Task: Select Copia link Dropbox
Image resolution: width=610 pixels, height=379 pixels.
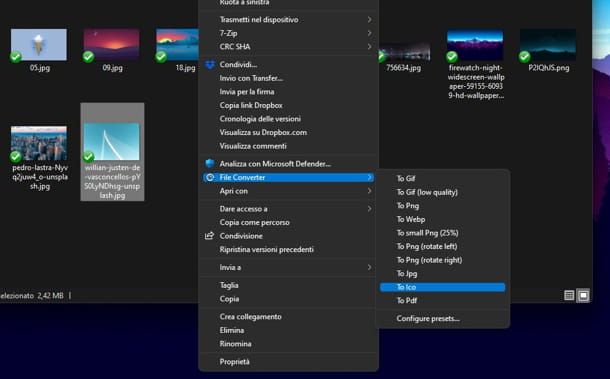Action: 288,105
